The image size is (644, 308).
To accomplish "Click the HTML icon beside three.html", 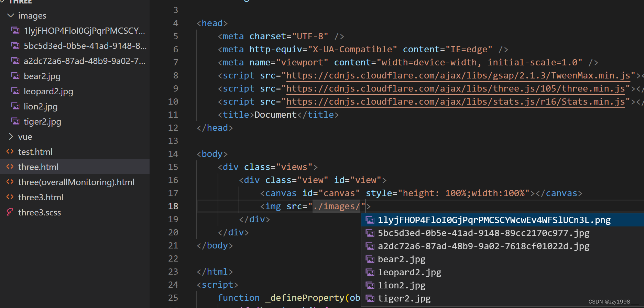I will [10, 167].
